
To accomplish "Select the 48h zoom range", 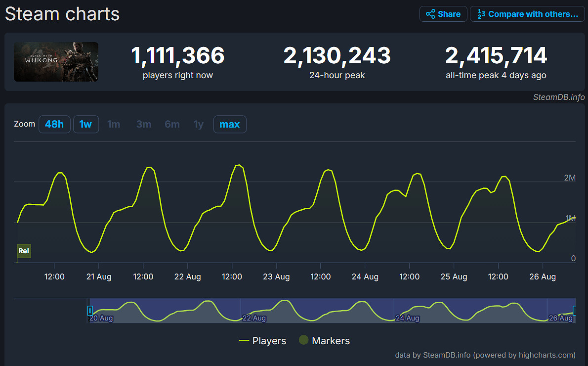I will pyautogui.click(x=54, y=124).
